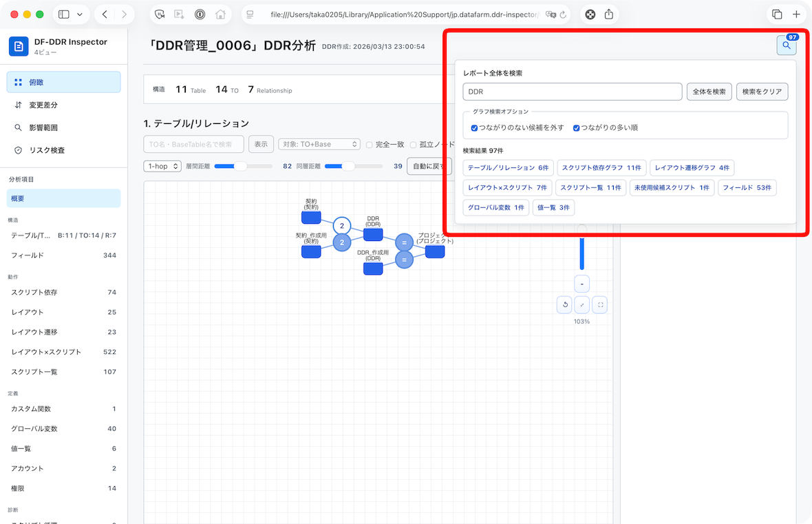Open the 俯瞰 view in sidebar
This screenshot has width=812, height=524.
pos(64,82)
